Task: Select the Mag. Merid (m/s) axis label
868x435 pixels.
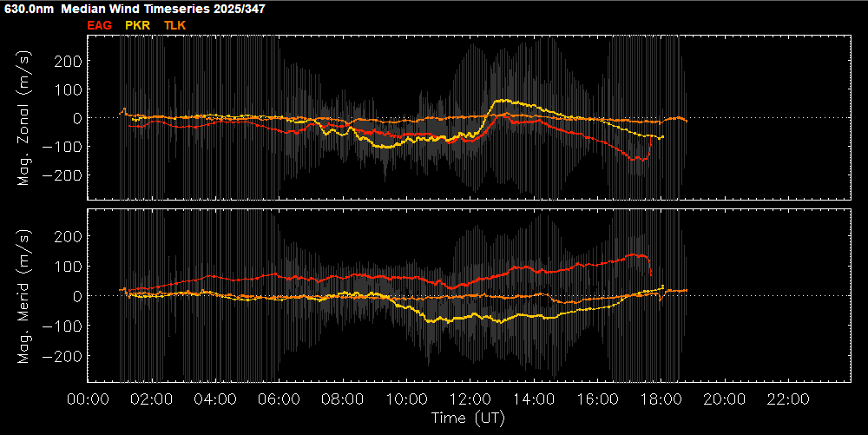Action: 24,295
